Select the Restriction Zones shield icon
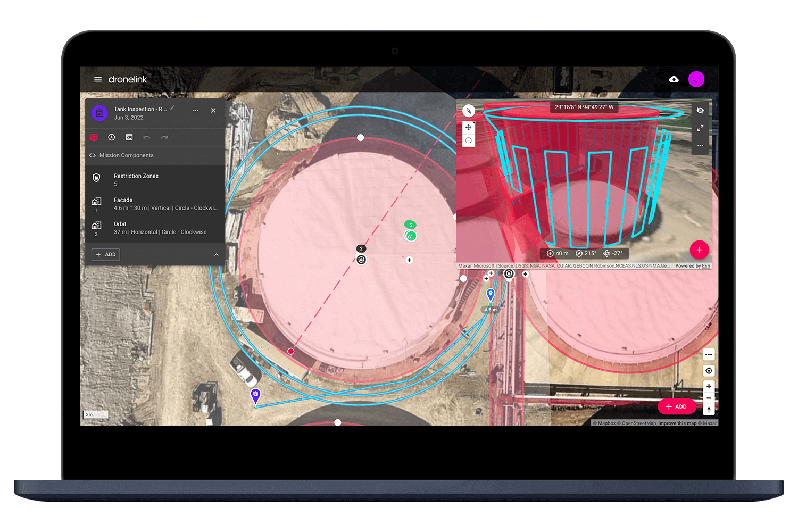The height and width of the screenshot is (532, 798). pos(96,178)
